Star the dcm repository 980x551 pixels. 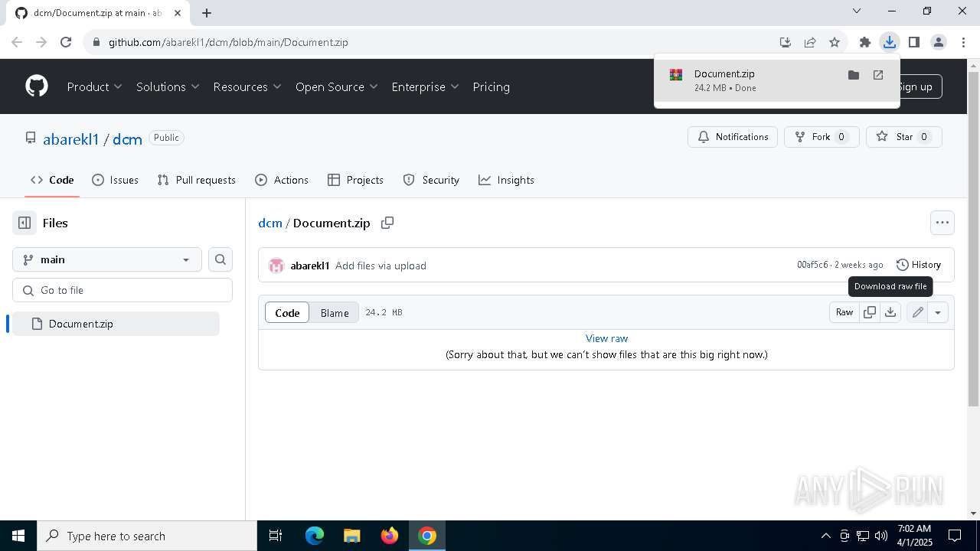[x=904, y=137]
